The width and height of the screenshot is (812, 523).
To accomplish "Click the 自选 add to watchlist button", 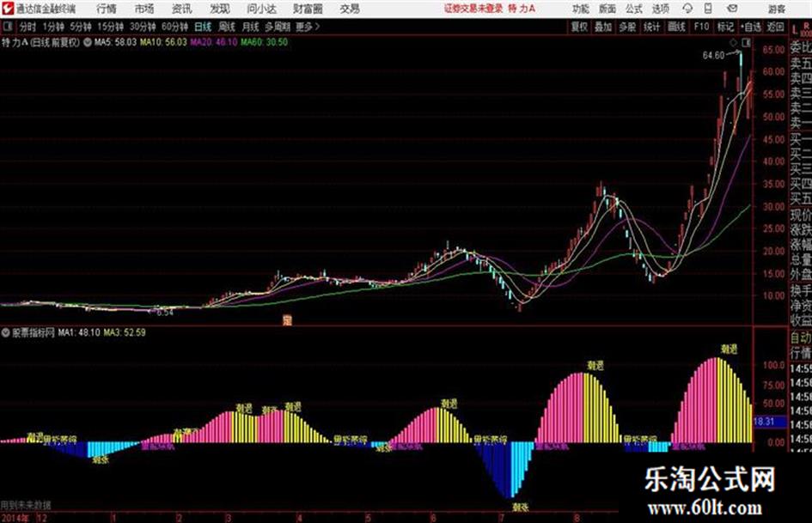I will [x=751, y=27].
